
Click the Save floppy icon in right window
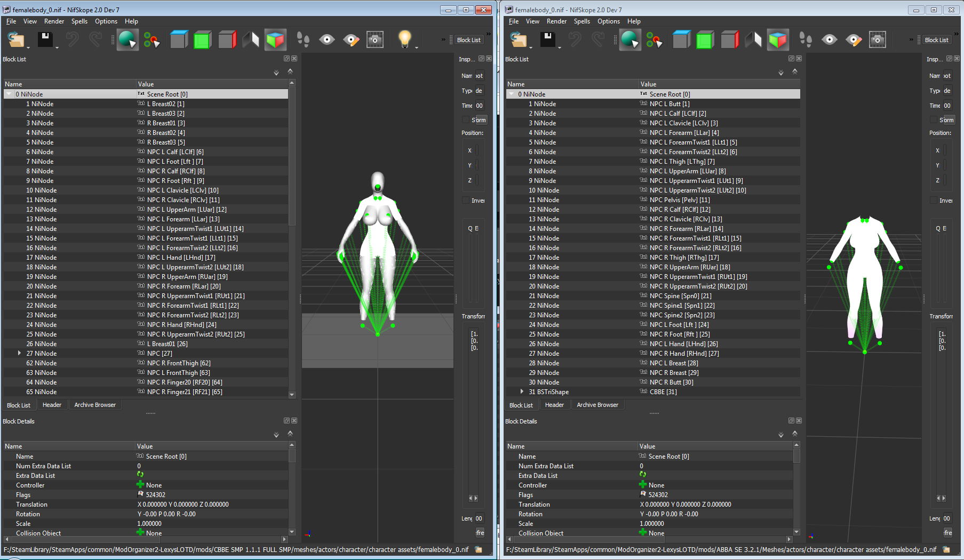[x=547, y=40]
